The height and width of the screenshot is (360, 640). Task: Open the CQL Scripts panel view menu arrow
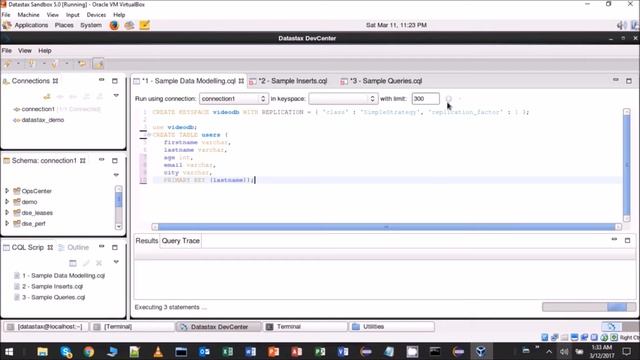click(x=116, y=262)
